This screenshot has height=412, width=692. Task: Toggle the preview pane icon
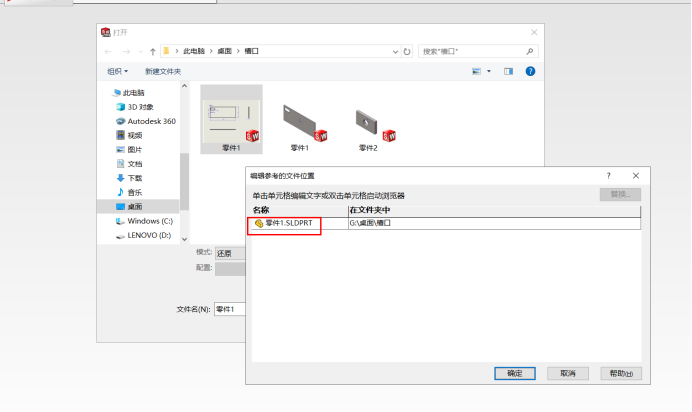[508, 71]
